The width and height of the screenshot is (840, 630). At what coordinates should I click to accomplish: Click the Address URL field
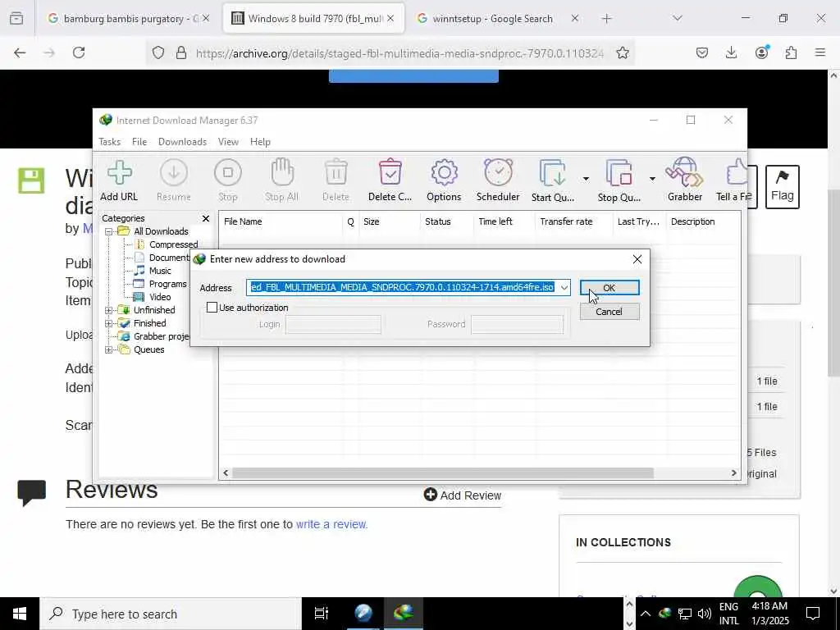pos(402,288)
